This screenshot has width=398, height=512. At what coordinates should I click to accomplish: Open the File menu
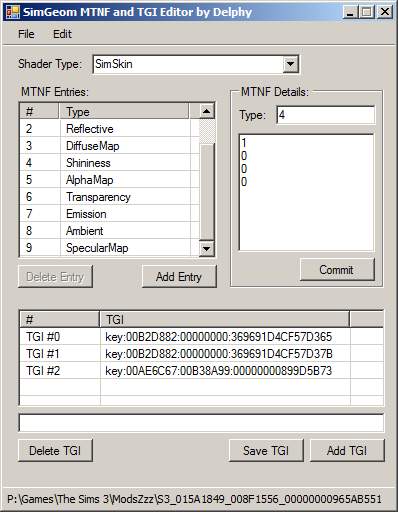pos(26,34)
